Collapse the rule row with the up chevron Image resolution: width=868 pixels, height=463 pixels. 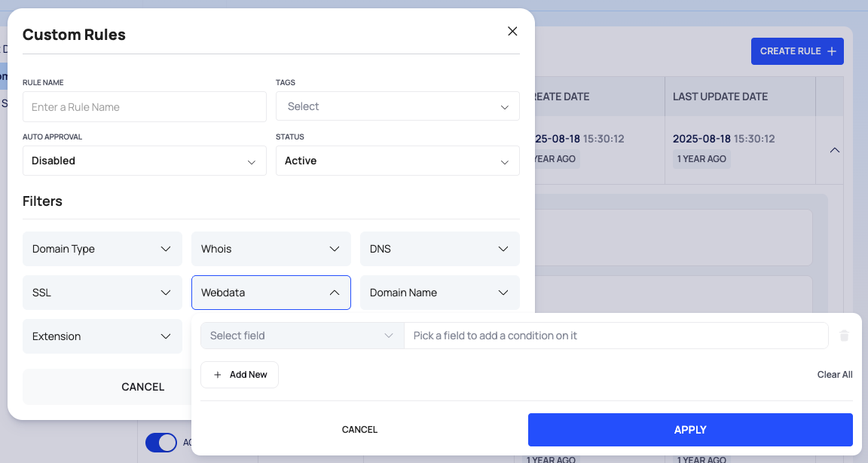(x=835, y=150)
